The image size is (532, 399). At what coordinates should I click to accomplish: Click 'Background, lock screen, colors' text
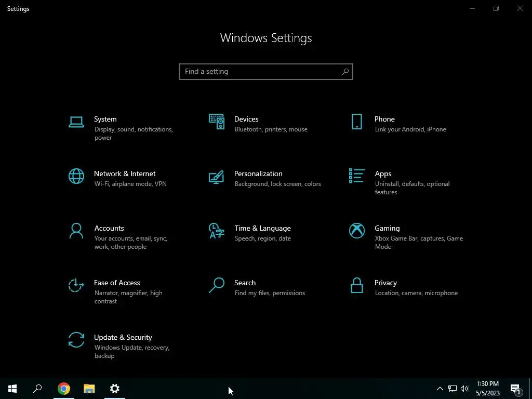click(x=277, y=184)
